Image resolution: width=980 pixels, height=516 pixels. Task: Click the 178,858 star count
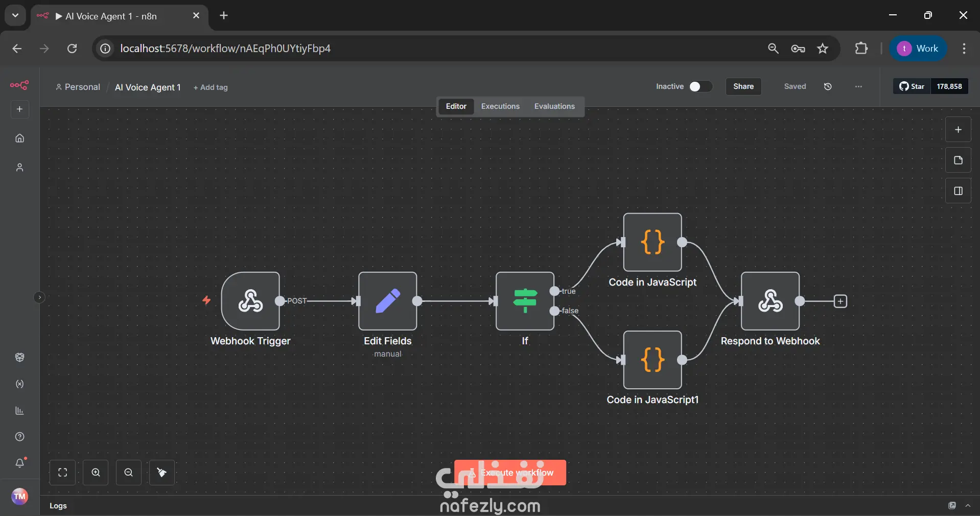[949, 86]
